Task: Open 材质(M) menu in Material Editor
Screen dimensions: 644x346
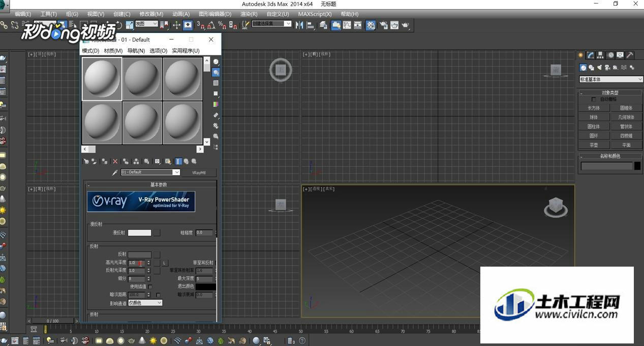Action: tap(113, 50)
